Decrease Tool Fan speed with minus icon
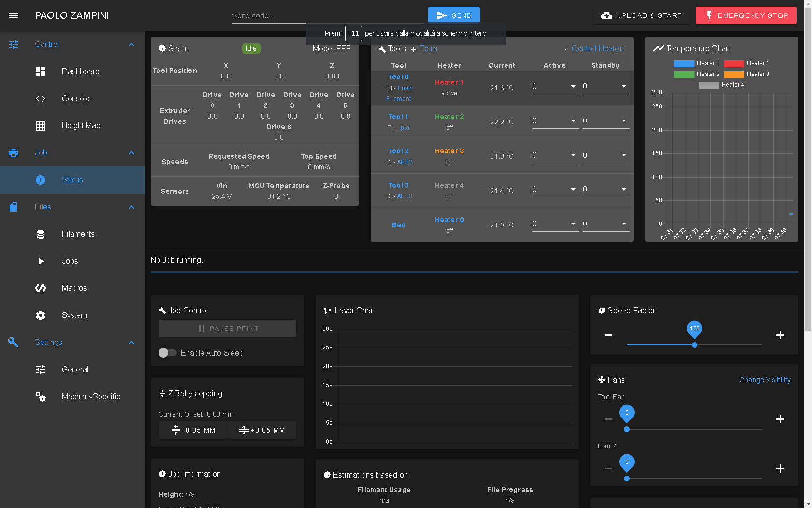 click(609, 419)
